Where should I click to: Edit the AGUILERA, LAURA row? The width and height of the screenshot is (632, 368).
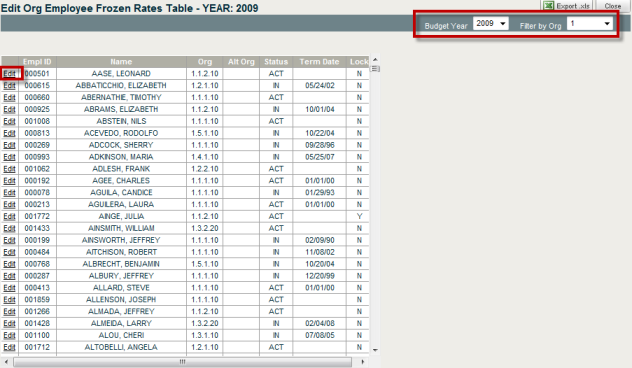[9, 204]
